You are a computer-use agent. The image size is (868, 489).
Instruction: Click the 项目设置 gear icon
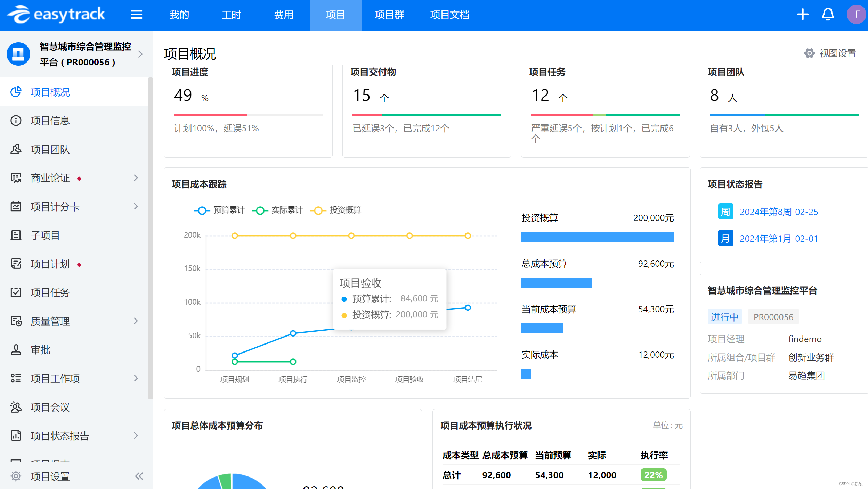click(x=16, y=476)
